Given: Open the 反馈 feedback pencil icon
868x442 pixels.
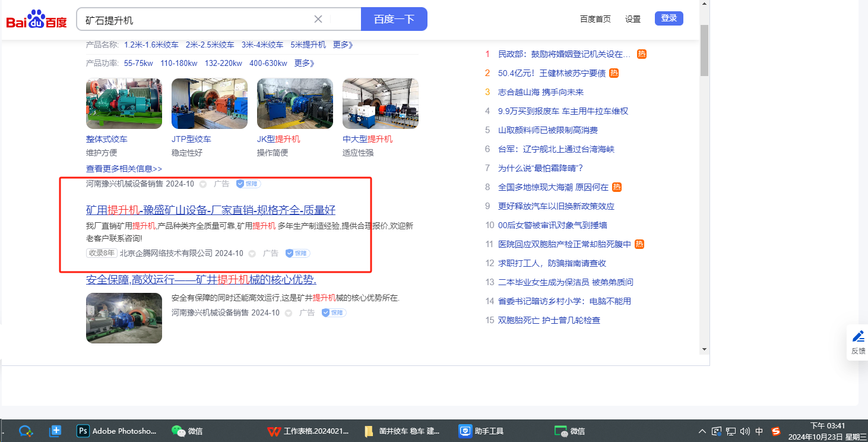Looking at the screenshot, I should coord(859,336).
